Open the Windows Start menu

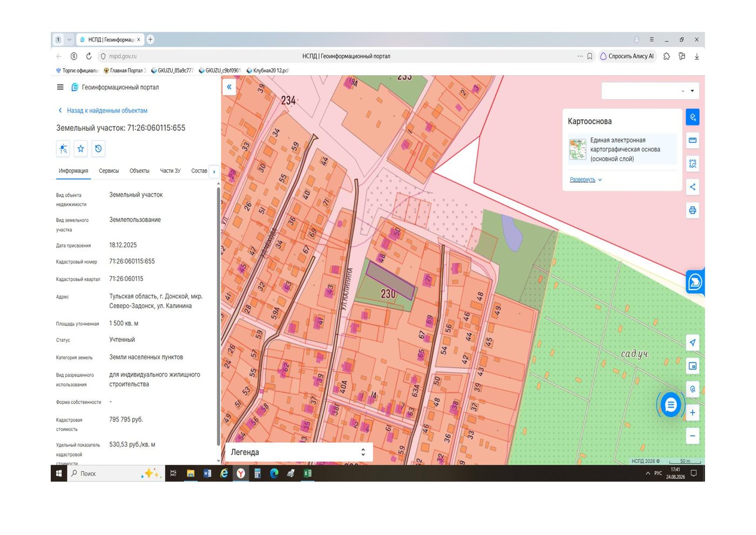pyautogui.click(x=59, y=473)
